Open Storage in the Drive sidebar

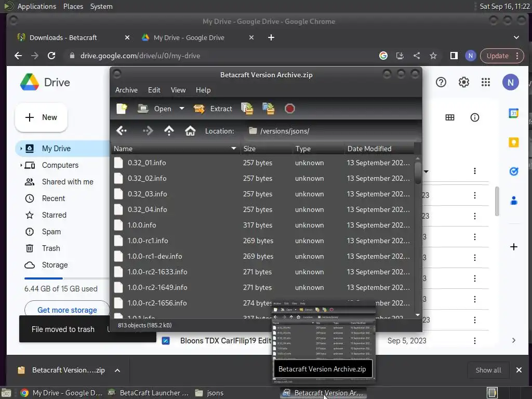55,265
